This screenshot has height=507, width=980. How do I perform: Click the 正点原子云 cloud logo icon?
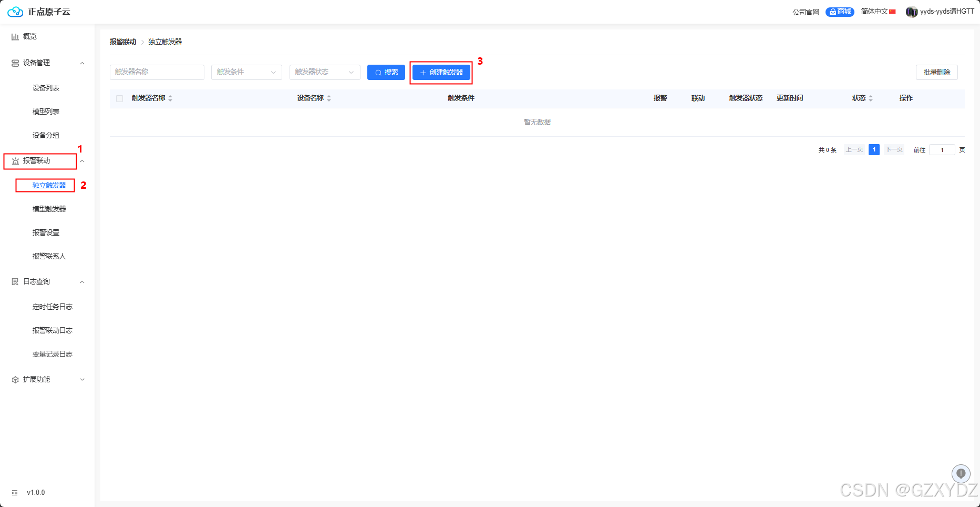pos(15,12)
